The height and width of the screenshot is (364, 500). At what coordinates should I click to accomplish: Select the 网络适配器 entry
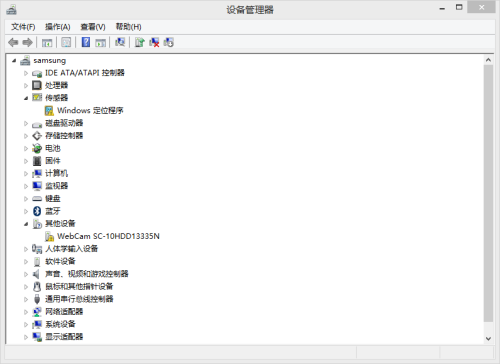(64, 312)
